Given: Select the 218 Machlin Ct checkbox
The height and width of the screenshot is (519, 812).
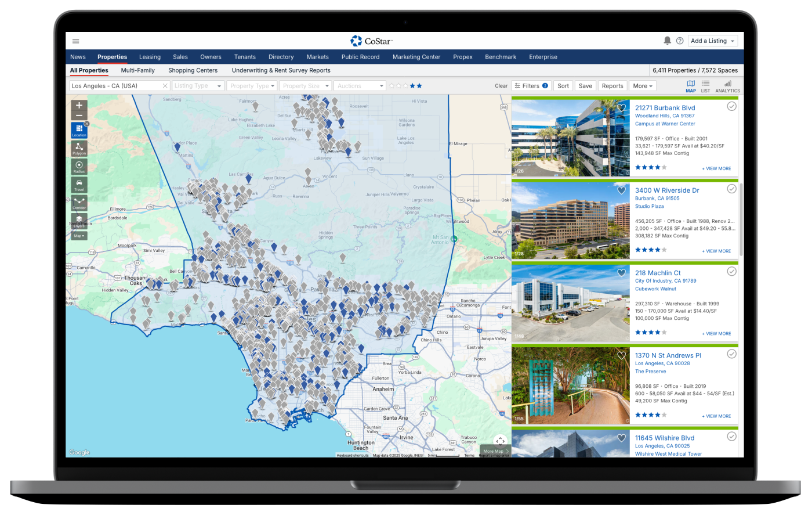Looking at the screenshot, I should pos(732,272).
